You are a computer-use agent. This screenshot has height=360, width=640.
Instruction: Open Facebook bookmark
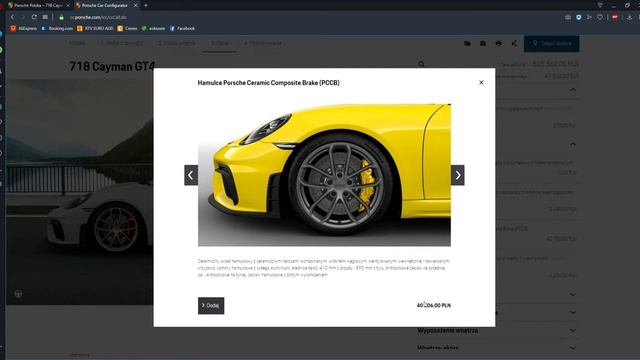[182, 29]
